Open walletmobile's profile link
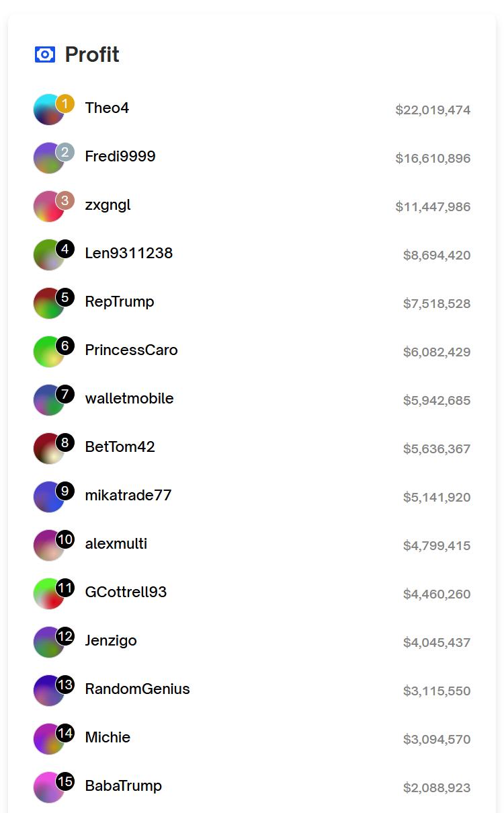This screenshot has width=504, height=813. (x=129, y=398)
